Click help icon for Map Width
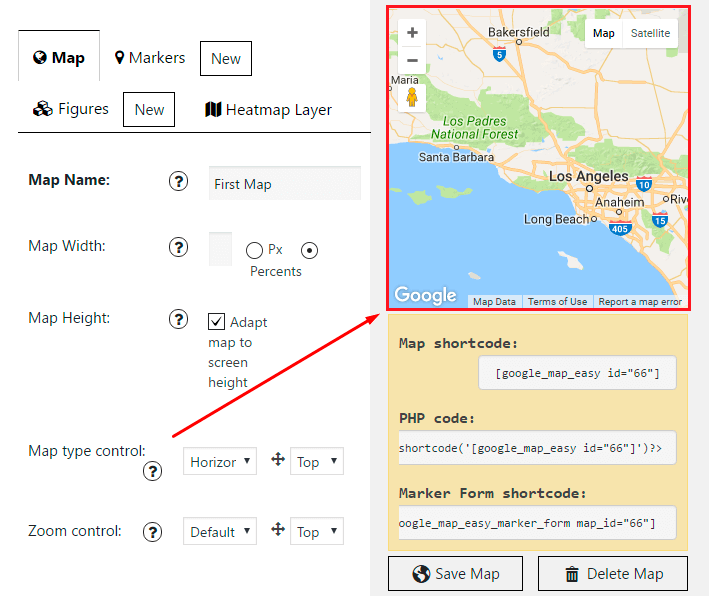The image size is (709, 596). coord(179,247)
